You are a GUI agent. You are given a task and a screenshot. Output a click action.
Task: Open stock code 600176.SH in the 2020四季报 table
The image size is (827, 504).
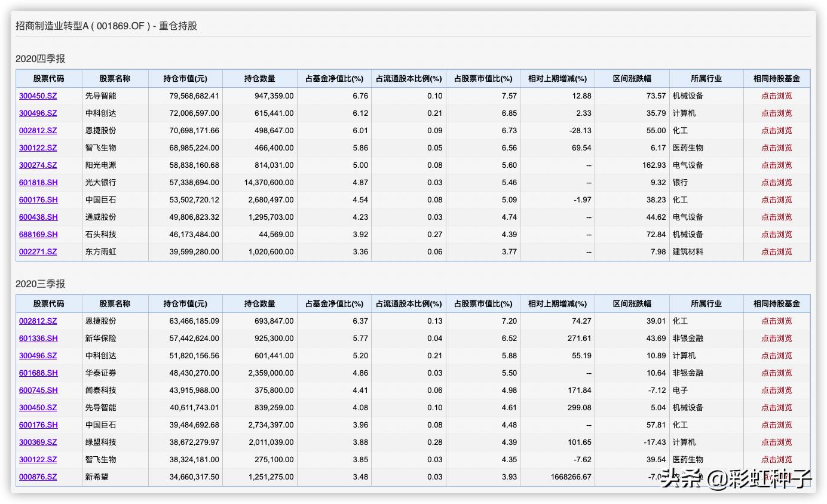coord(38,199)
